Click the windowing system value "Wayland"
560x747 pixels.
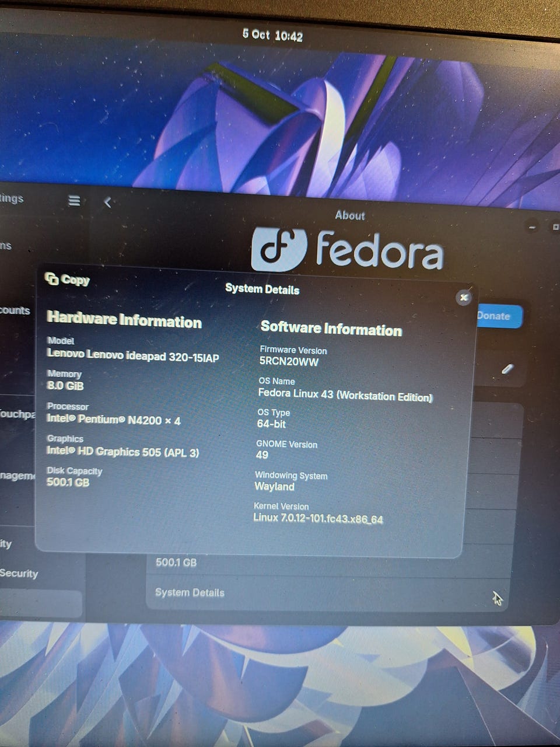coord(274,486)
